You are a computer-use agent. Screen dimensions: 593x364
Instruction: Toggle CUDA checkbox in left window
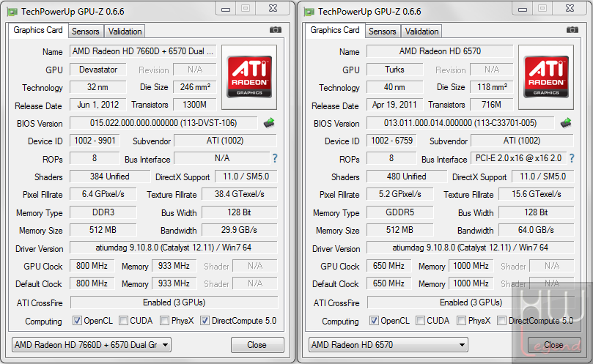pyautogui.click(x=123, y=321)
